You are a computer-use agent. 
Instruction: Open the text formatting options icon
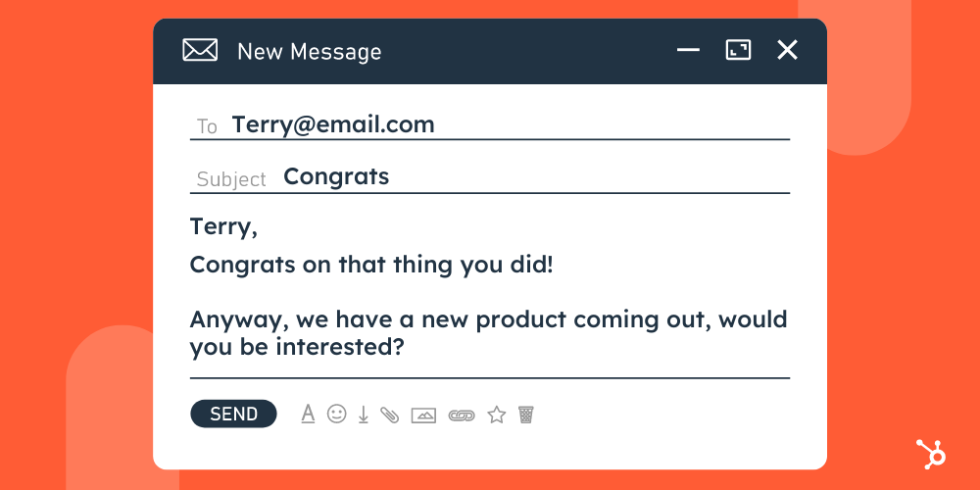[x=308, y=415]
